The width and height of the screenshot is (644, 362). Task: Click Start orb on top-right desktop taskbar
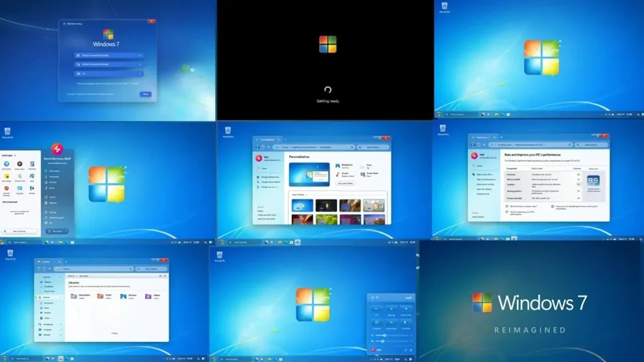pyautogui.click(x=439, y=114)
